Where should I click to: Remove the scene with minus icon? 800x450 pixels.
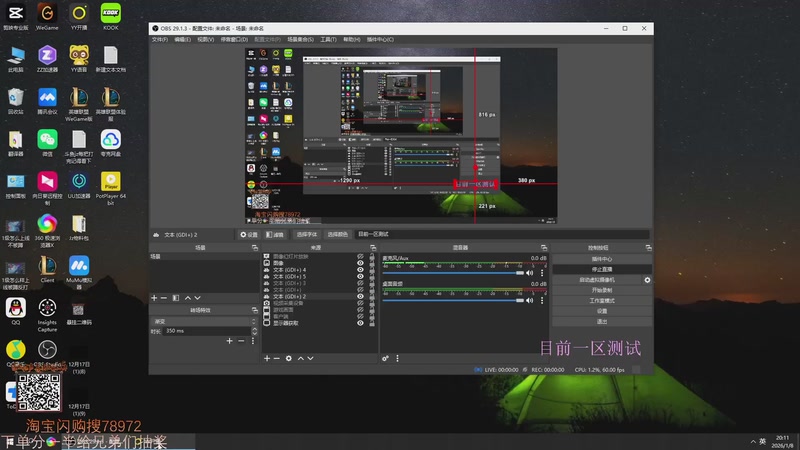click(164, 298)
